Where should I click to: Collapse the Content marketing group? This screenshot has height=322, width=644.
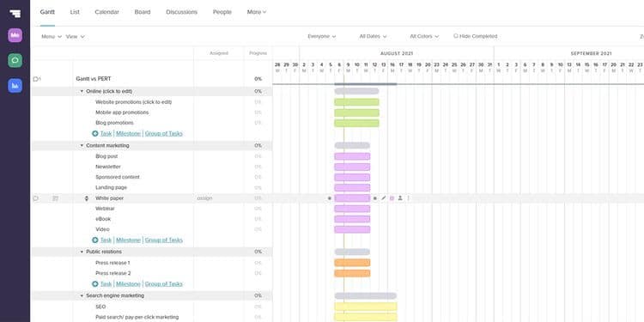pyautogui.click(x=82, y=145)
